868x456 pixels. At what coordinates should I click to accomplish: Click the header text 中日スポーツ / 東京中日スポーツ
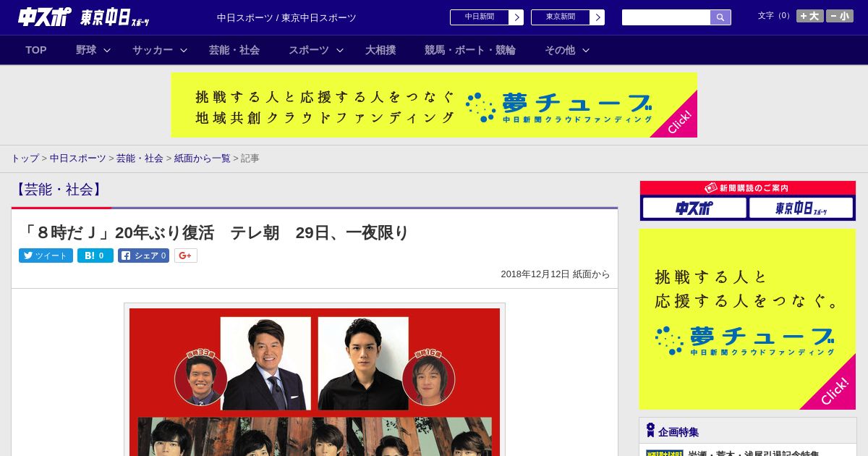[x=286, y=18]
